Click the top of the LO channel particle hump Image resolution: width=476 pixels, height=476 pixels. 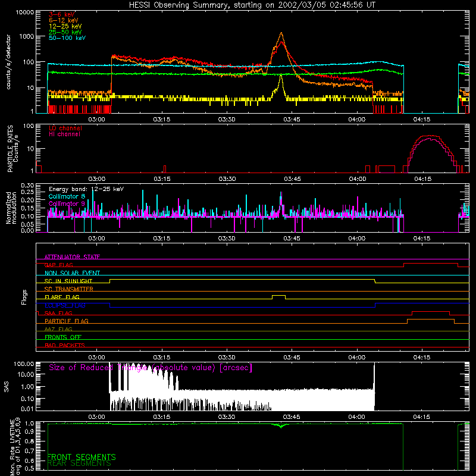pos(430,136)
